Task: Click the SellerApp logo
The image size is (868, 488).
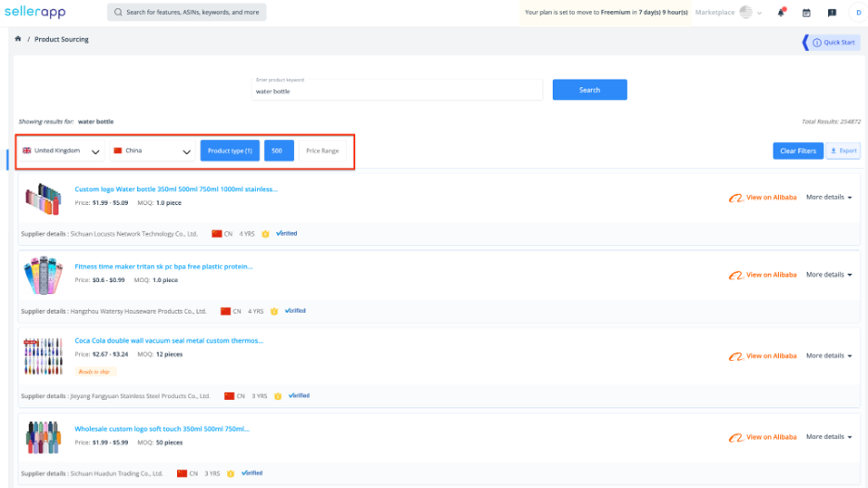Action: 35,12
